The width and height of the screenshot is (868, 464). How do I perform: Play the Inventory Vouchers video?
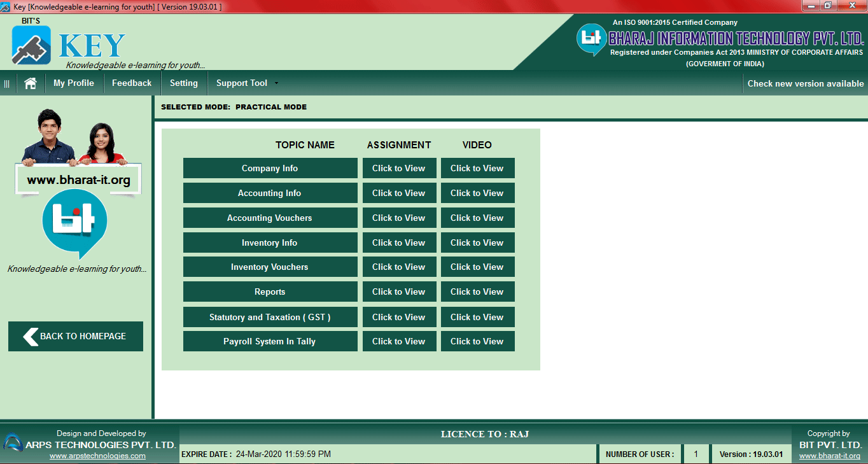478,267
